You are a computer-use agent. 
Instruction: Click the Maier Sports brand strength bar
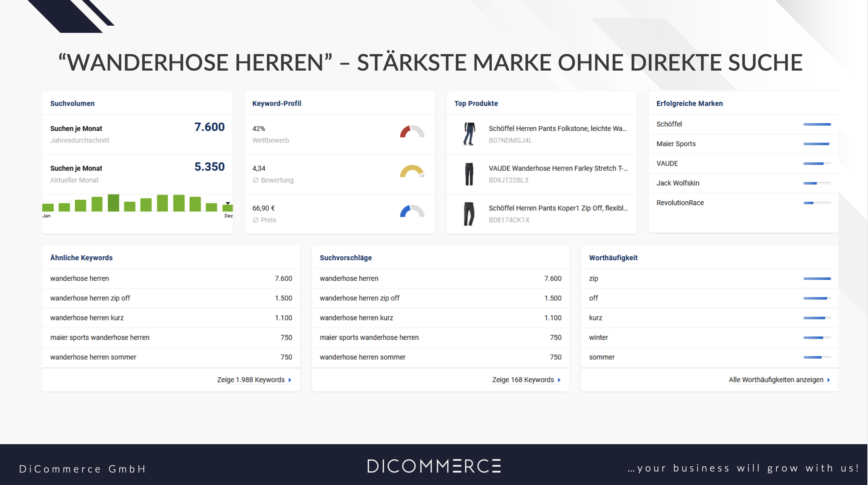[817, 144]
